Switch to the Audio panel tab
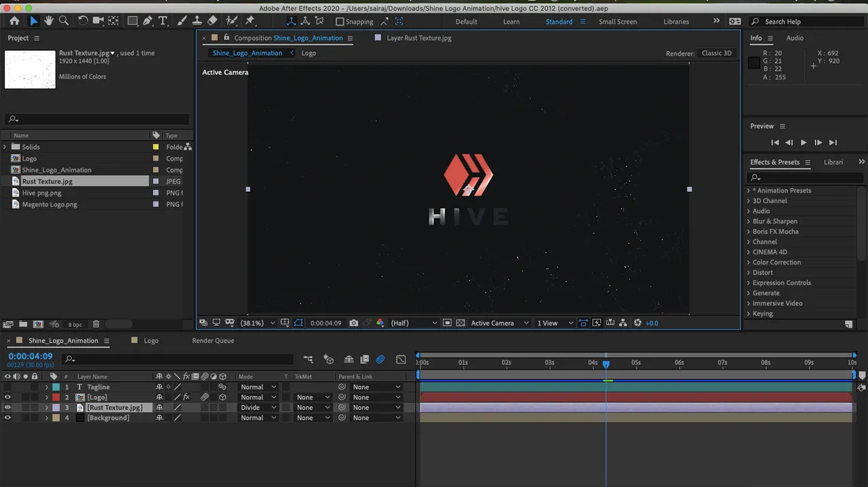 pyautogui.click(x=795, y=38)
